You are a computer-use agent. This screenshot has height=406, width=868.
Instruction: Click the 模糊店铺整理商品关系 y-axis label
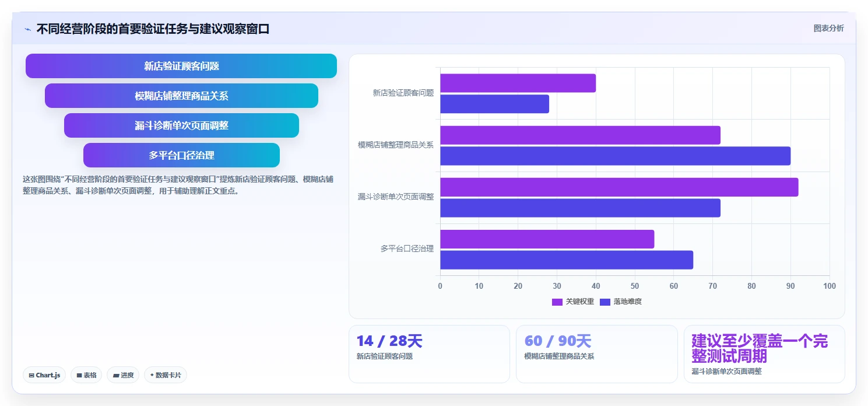[x=396, y=145]
